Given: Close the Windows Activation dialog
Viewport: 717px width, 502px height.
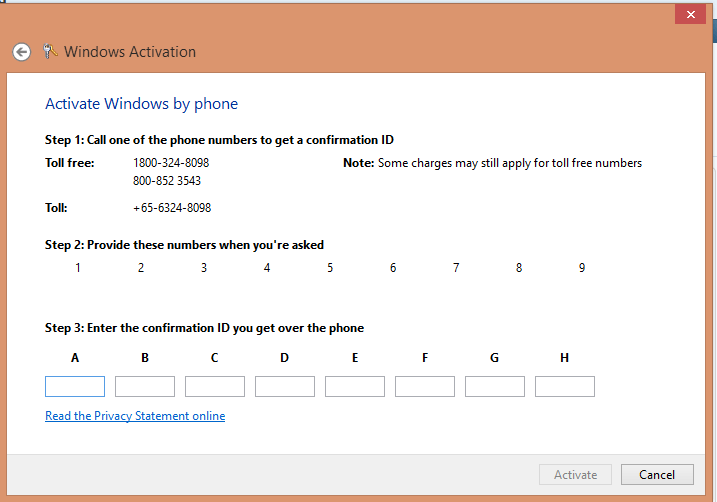Looking at the screenshot, I should point(690,15).
